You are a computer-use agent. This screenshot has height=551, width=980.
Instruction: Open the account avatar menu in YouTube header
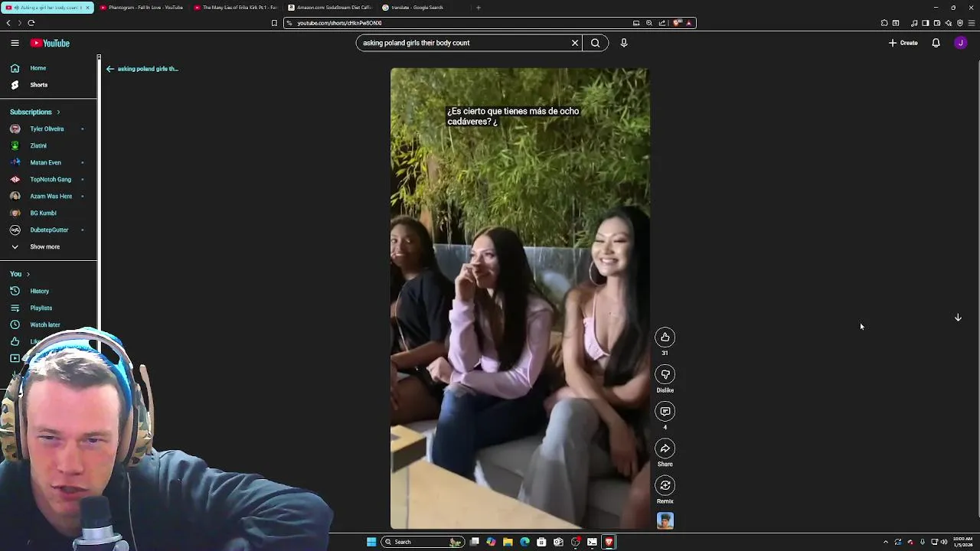pos(960,43)
